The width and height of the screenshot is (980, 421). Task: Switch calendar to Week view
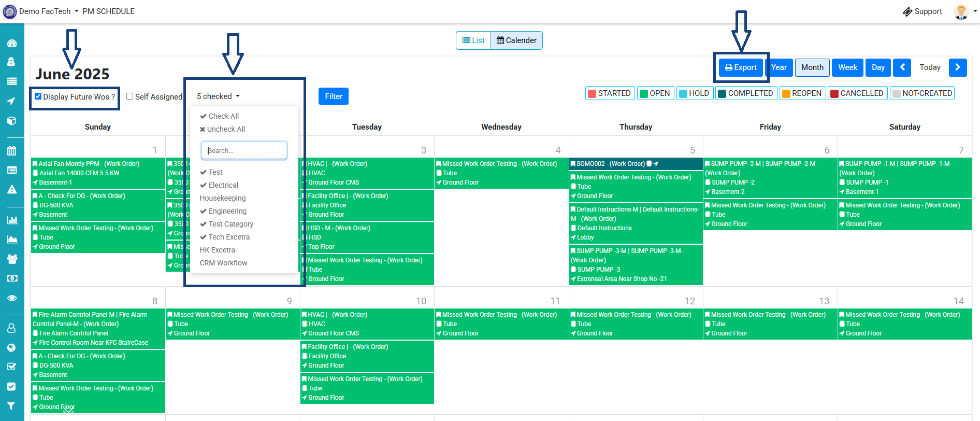(847, 67)
